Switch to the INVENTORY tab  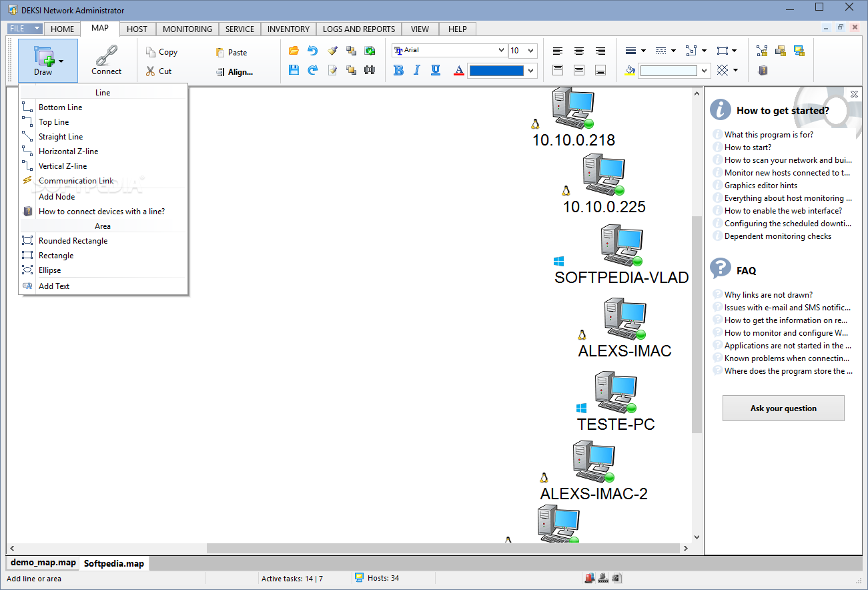pyautogui.click(x=288, y=29)
